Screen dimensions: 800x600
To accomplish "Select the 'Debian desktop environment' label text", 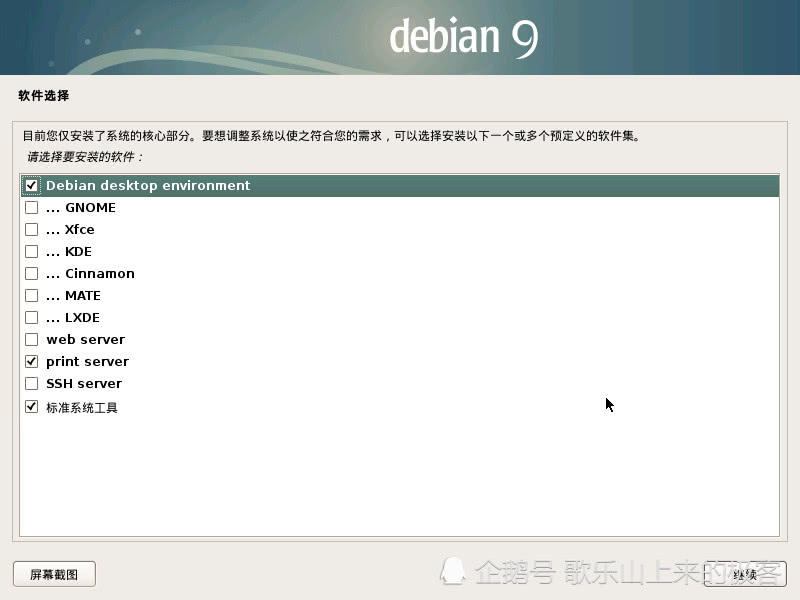I will click(x=148, y=185).
